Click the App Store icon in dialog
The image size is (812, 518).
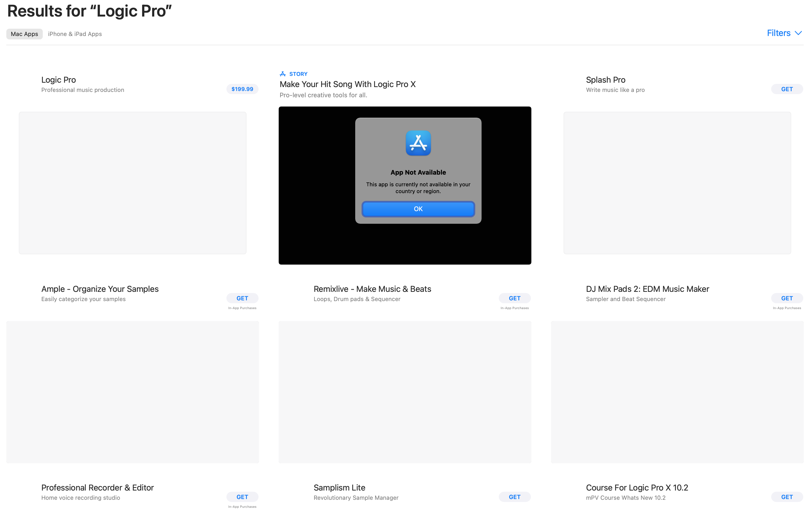[418, 143]
